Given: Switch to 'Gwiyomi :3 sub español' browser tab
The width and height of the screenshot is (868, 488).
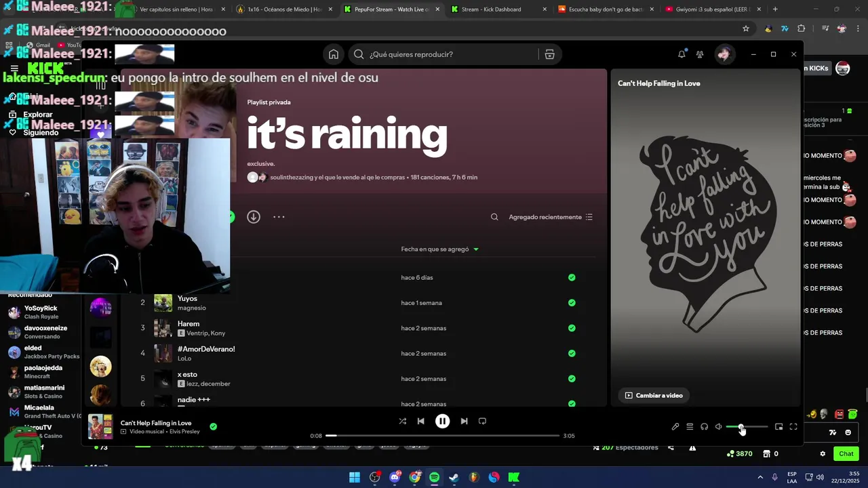Looking at the screenshot, I should [x=712, y=9].
